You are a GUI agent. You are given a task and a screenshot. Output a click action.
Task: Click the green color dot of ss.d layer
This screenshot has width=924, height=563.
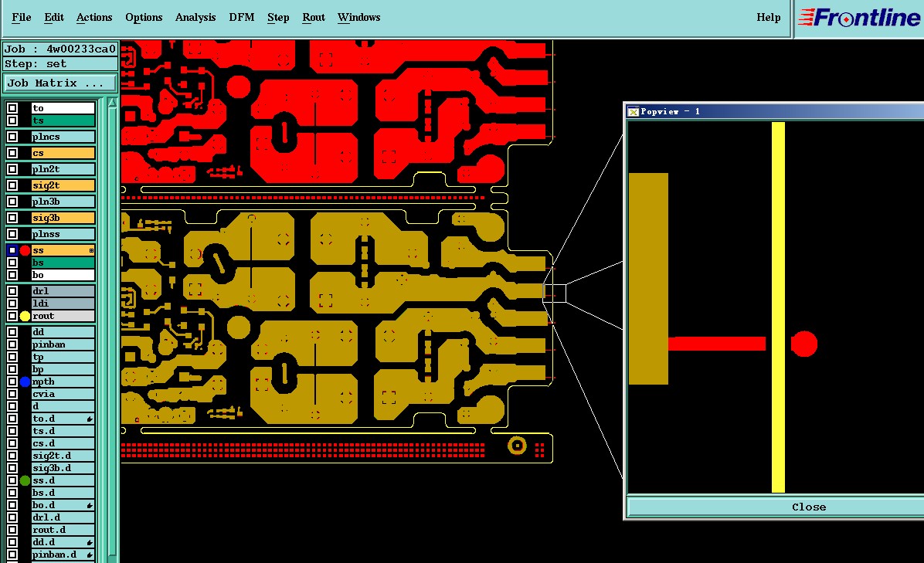(25, 481)
